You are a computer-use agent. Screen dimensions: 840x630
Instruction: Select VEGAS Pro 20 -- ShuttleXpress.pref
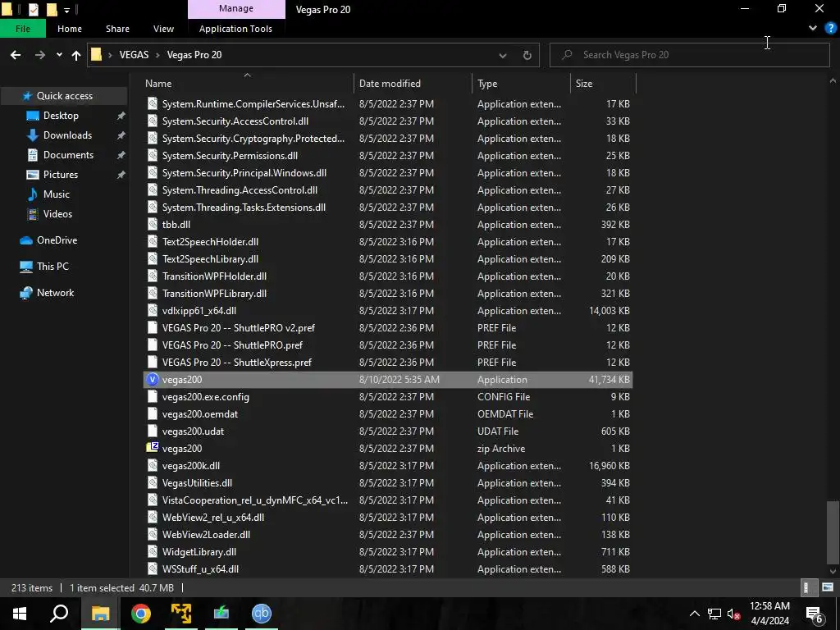click(388, 362)
